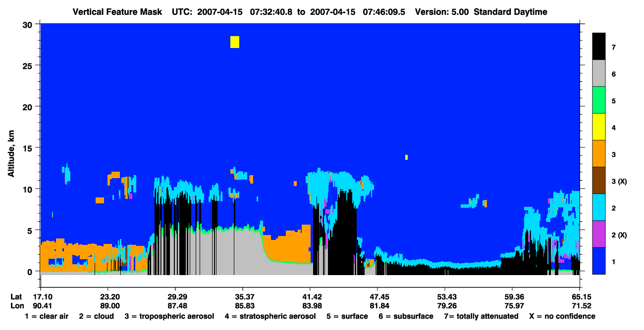
Task: Click the 'Lon' row label
Action: [16, 306]
